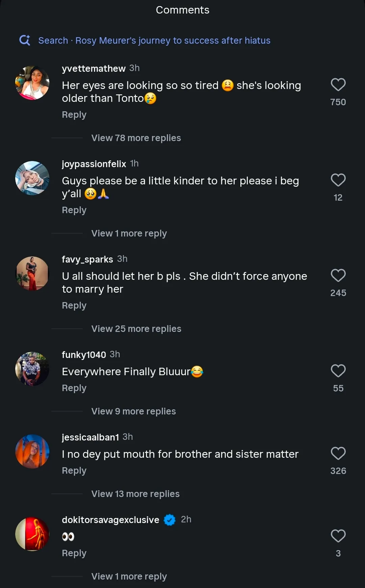Reply to yvettemathew's comment
This screenshot has height=588, width=365.
74,115
